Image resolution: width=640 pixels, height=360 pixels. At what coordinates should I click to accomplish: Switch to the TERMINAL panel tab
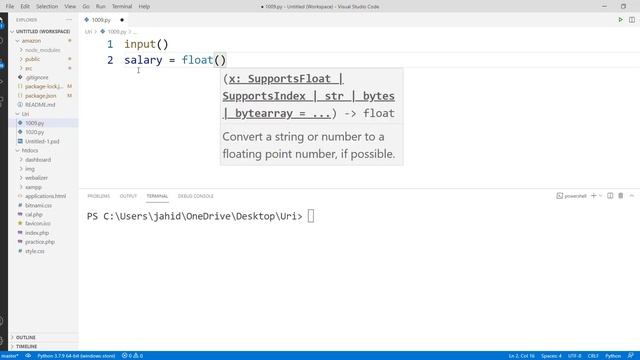157,196
